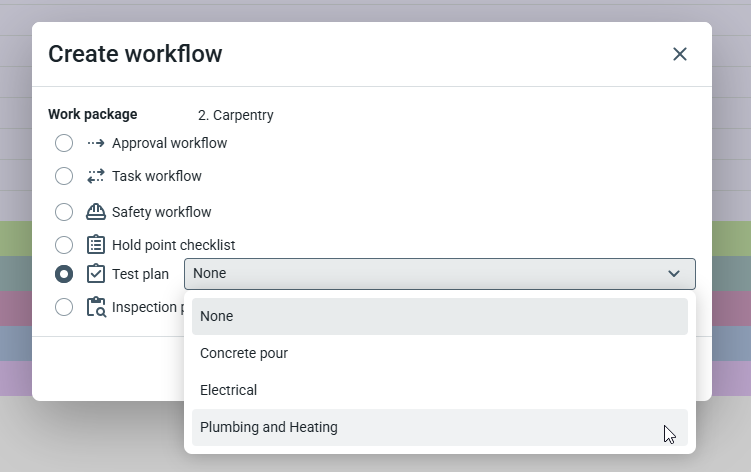The width and height of the screenshot is (751, 472).
Task: Pick Concrete pour from the dropdown list
Action: (244, 353)
